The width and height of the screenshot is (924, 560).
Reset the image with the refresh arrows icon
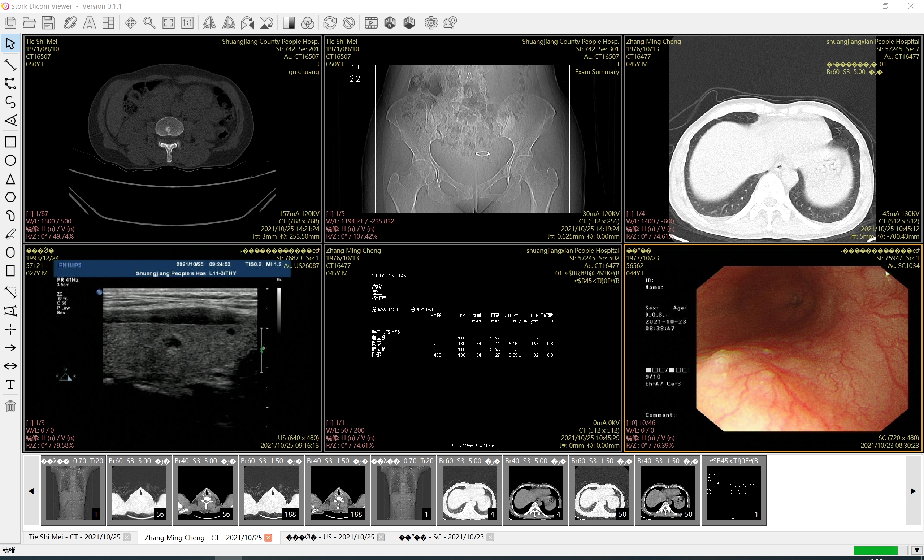(330, 23)
